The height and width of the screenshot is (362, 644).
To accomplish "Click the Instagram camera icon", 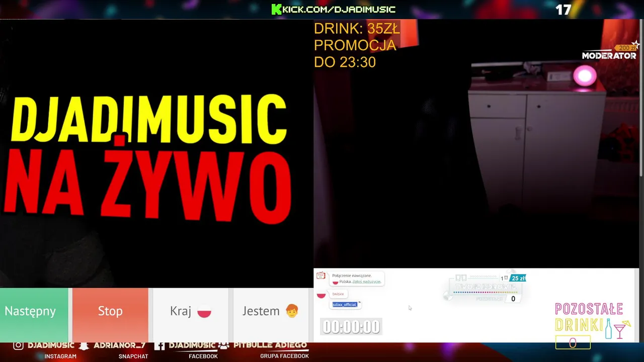I will point(18,345).
